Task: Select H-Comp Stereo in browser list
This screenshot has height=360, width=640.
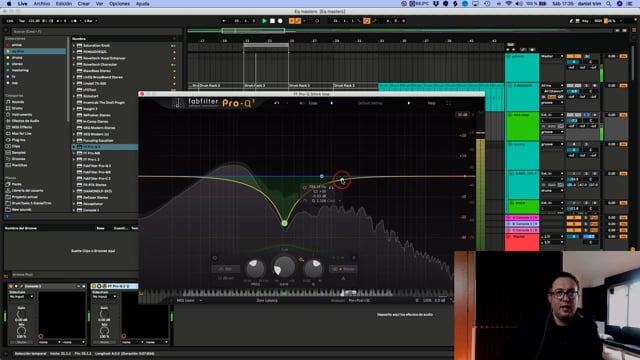Action: tap(96, 121)
